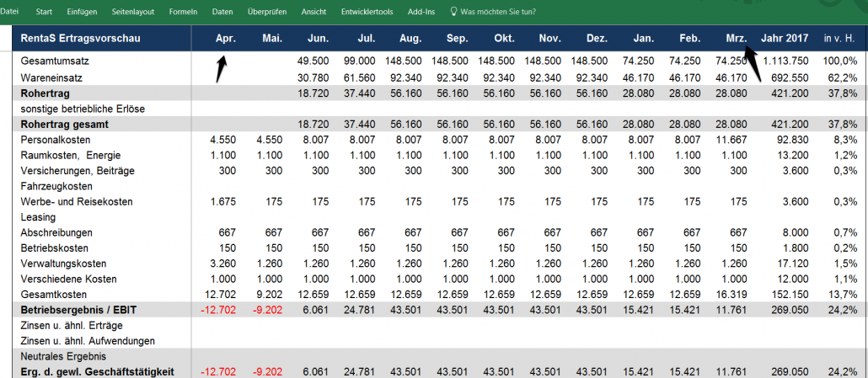The height and width of the screenshot is (378, 868).
Task: Open the Entwicklertools tab
Action: click(367, 12)
